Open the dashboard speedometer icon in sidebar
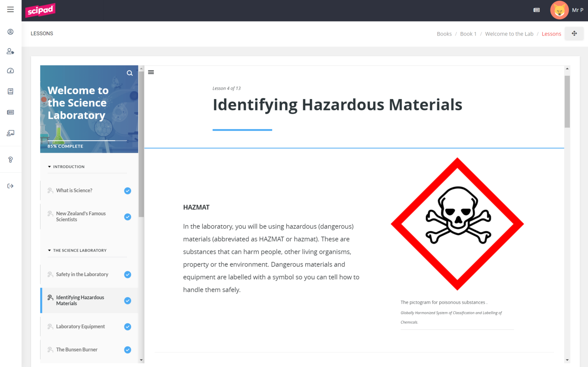 (10, 71)
